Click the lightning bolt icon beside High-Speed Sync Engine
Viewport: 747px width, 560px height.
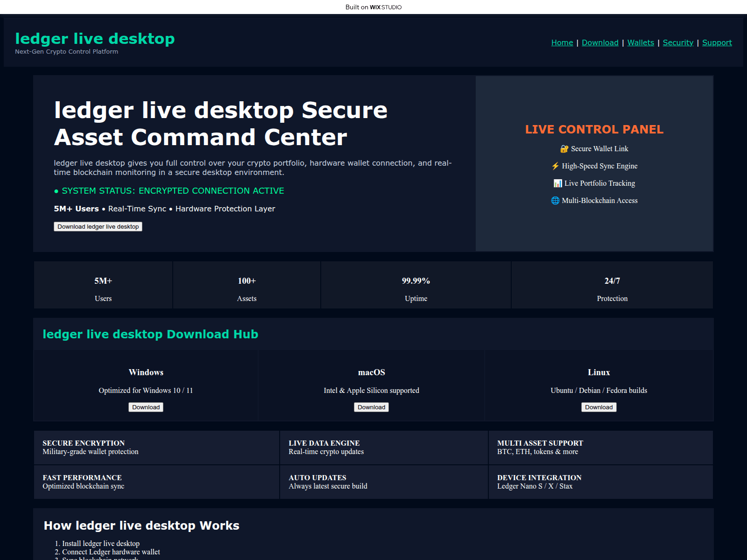click(x=555, y=166)
